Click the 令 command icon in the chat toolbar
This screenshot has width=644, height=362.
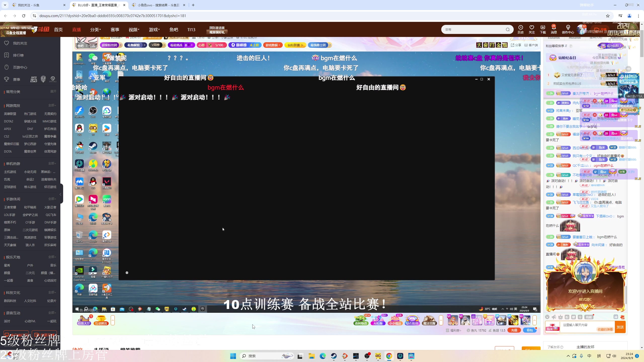[x=580, y=317]
